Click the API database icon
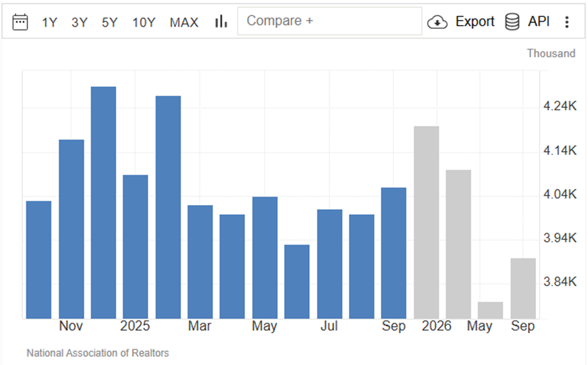The image size is (588, 365). tap(512, 22)
